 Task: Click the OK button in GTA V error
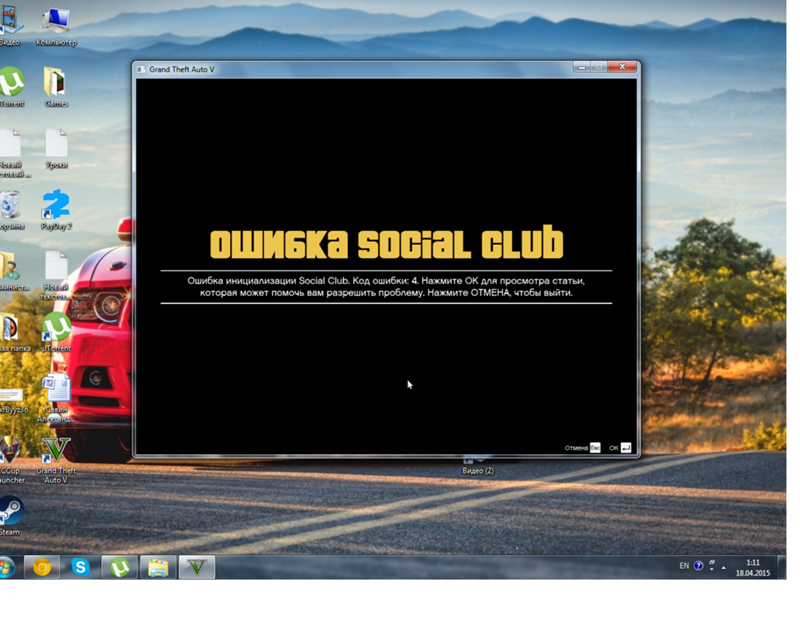click(620, 448)
